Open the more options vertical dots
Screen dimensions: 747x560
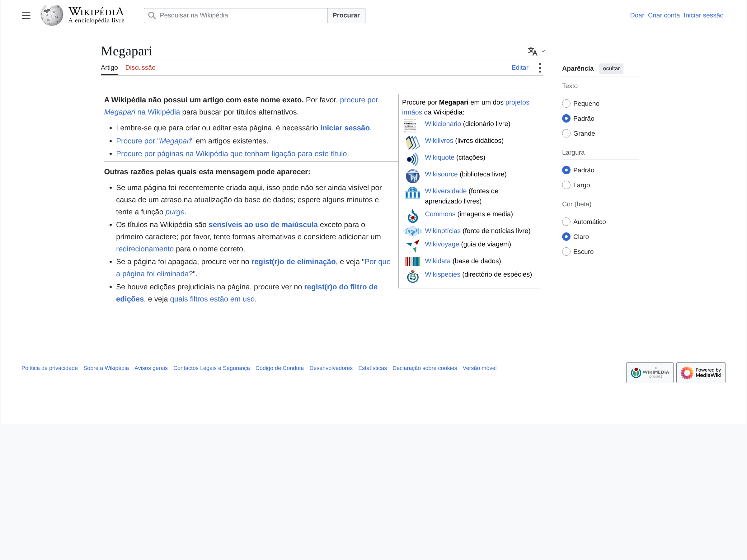tap(540, 68)
